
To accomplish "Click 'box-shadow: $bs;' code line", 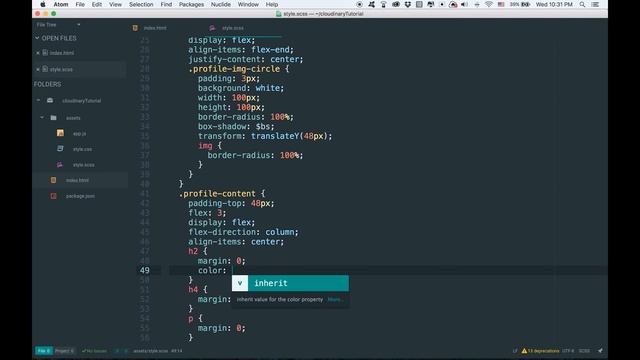I will click(x=236, y=127).
